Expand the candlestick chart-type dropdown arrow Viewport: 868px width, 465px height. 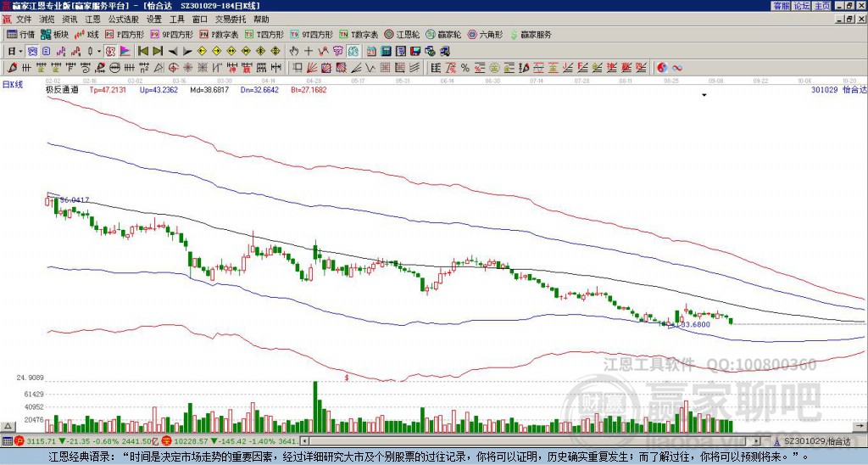click(99, 52)
